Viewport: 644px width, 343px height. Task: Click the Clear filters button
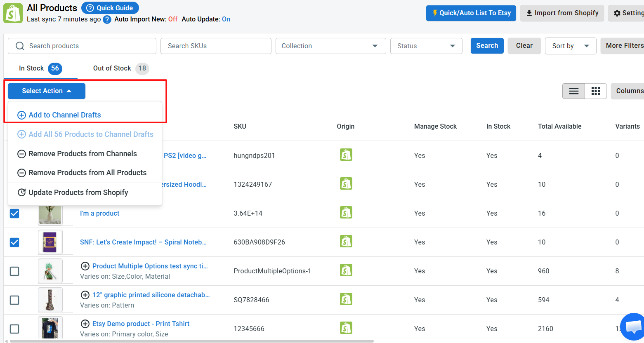[x=524, y=46]
